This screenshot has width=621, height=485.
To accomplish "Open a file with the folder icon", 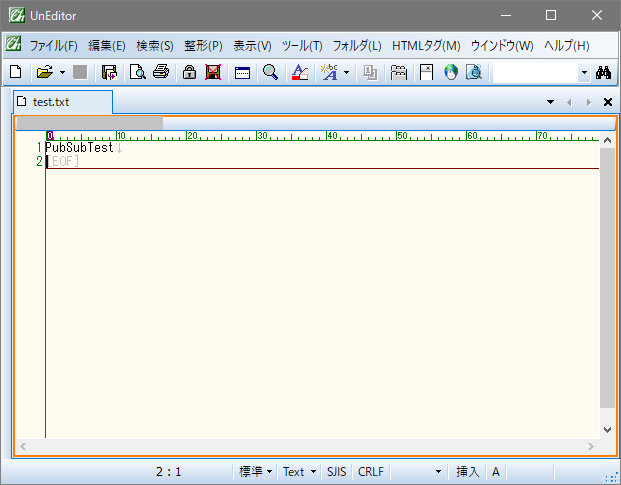I will [44, 72].
